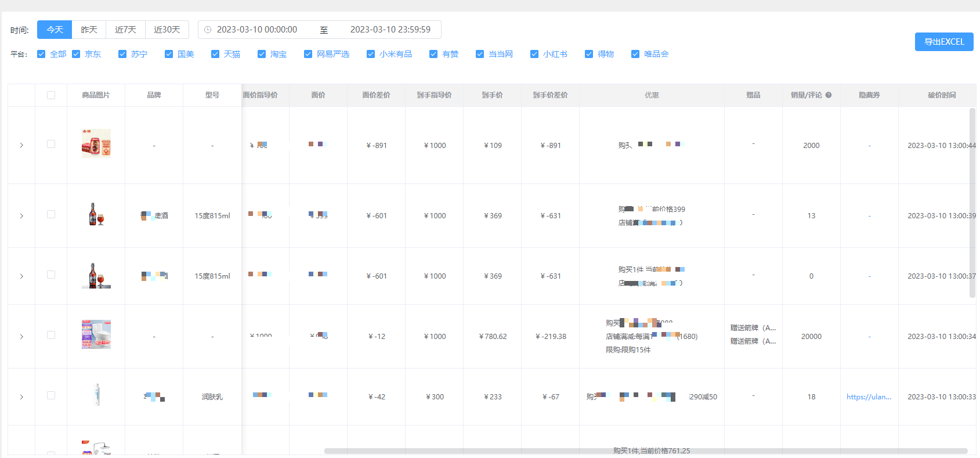Viewport: 980px width, 458px height.
Task: Toggle the 小米有品 platform checkbox
Action: [371, 54]
